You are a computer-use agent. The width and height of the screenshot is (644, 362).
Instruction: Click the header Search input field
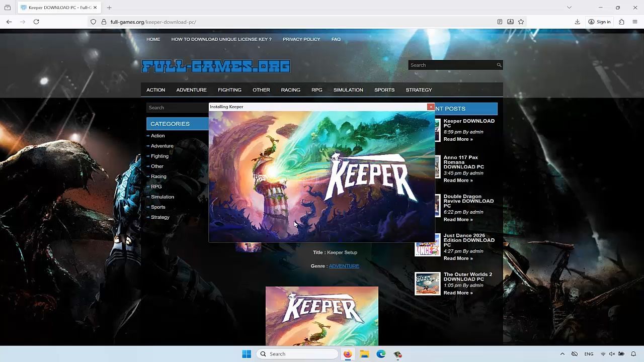(x=452, y=65)
